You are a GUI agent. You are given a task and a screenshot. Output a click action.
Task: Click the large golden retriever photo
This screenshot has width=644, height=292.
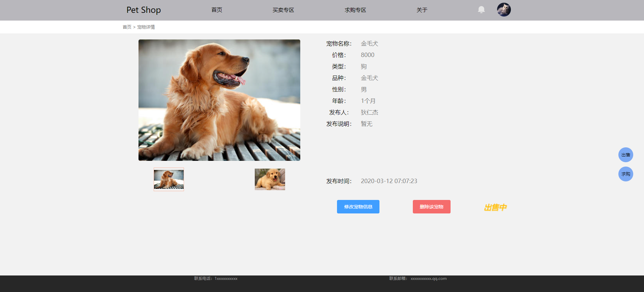coord(219,100)
